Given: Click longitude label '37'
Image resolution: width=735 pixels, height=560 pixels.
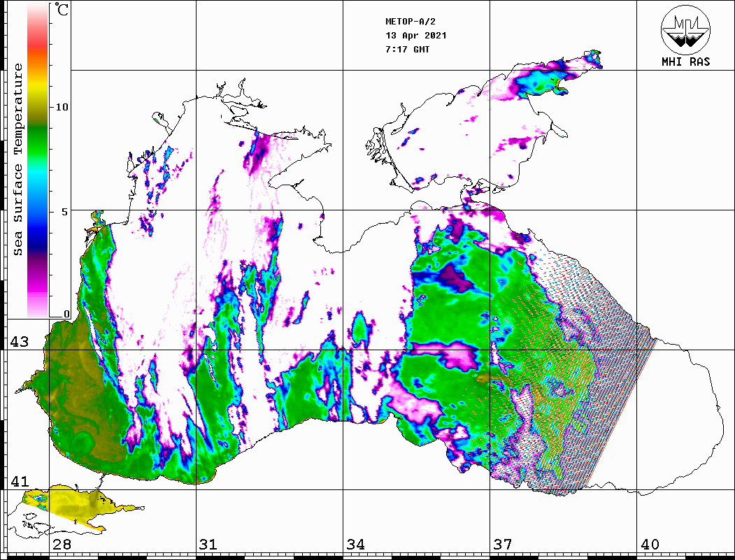Looking at the screenshot, I should point(503,545).
